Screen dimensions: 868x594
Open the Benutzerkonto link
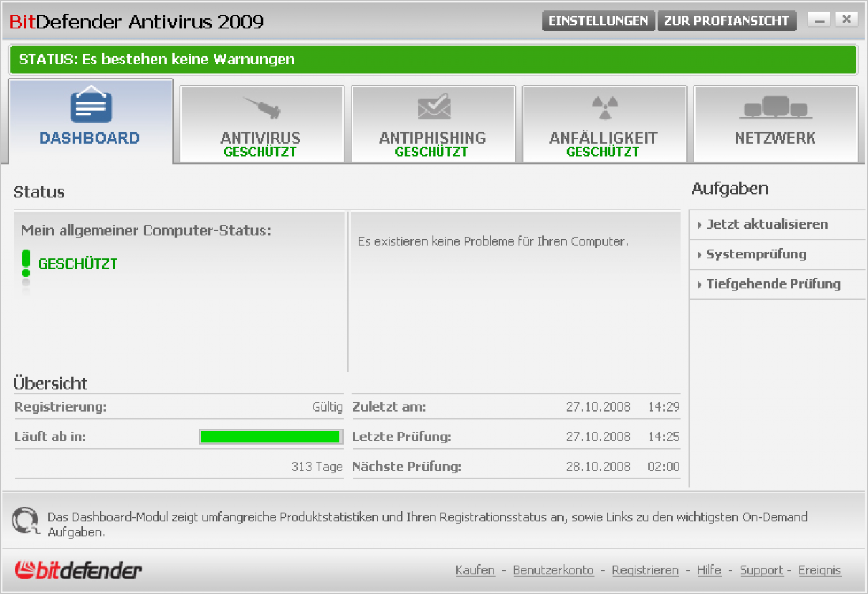(553, 570)
